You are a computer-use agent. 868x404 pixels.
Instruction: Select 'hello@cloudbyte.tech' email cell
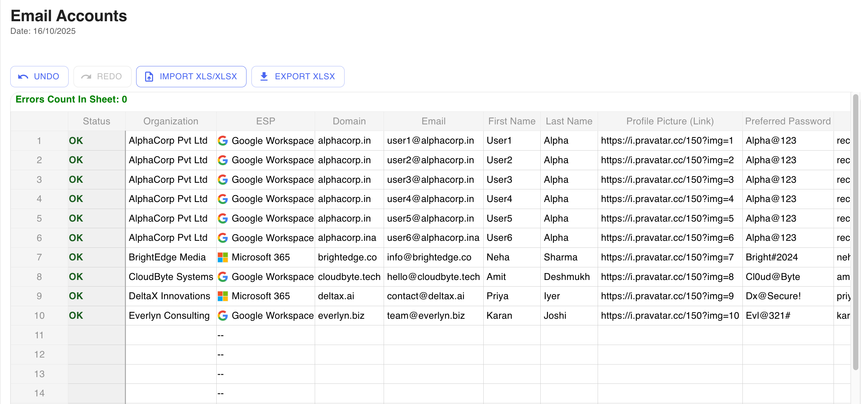(x=433, y=277)
